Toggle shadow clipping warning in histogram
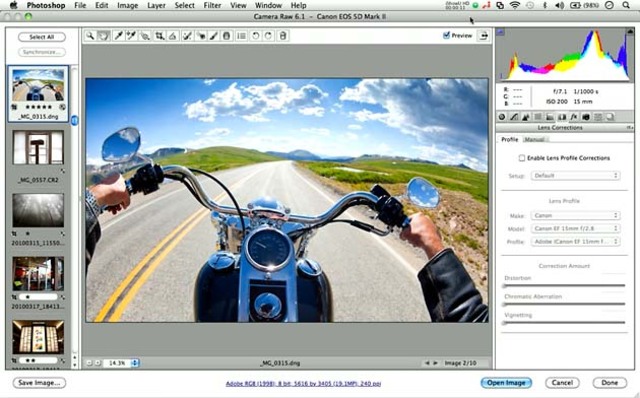This screenshot has height=398, width=640. tap(501, 32)
